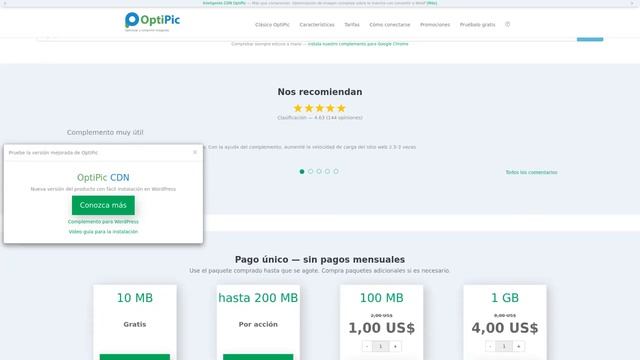Decrease quantity for 100 MB package
Viewport: 640px width, 360px height.
367,347
